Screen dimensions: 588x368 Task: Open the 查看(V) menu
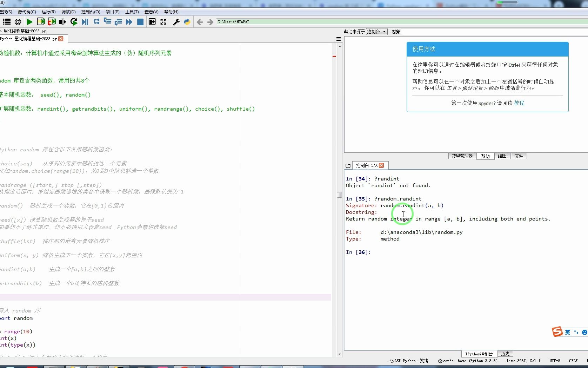click(x=151, y=12)
